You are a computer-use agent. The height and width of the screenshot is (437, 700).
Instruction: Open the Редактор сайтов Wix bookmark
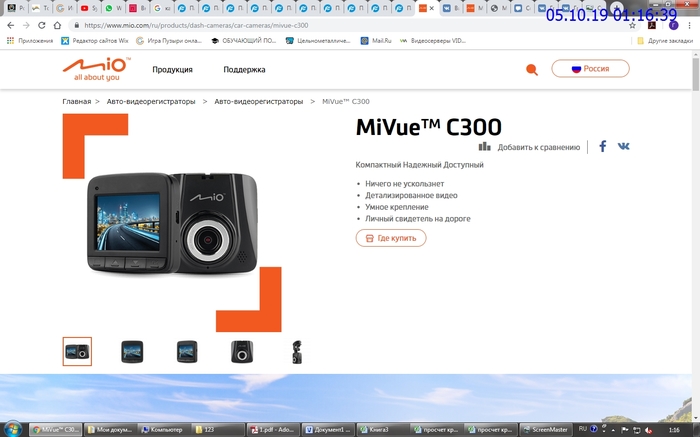coord(95,41)
